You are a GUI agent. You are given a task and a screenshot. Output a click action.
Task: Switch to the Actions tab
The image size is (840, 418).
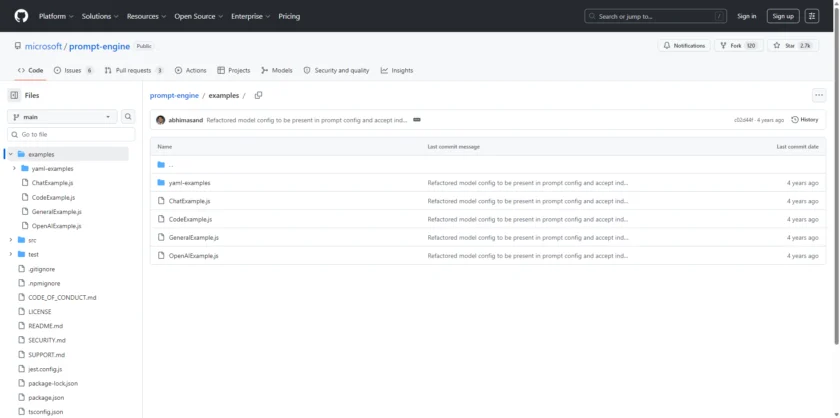190,70
